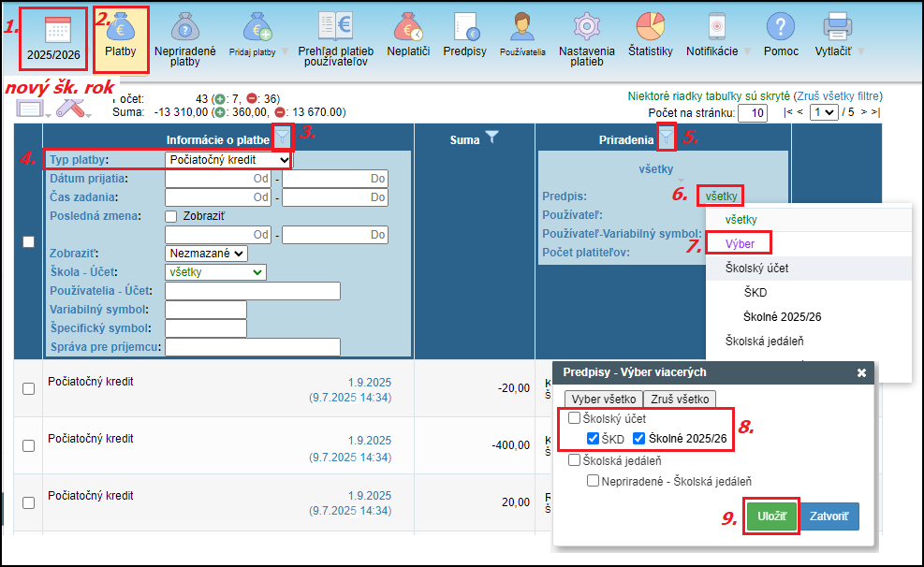Image resolution: width=924 pixels, height=567 pixels.
Task: Choose Školné 2025/26 in the dropdown list
Action: point(782,317)
